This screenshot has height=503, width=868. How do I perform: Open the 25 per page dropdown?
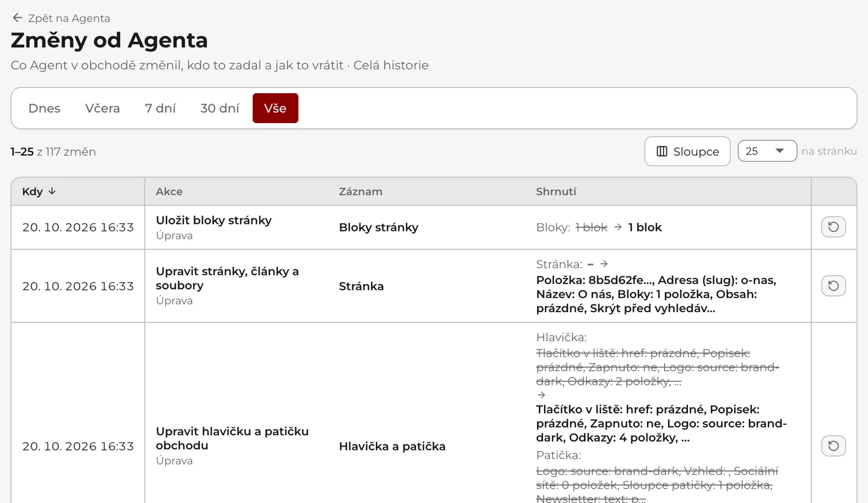[767, 151]
